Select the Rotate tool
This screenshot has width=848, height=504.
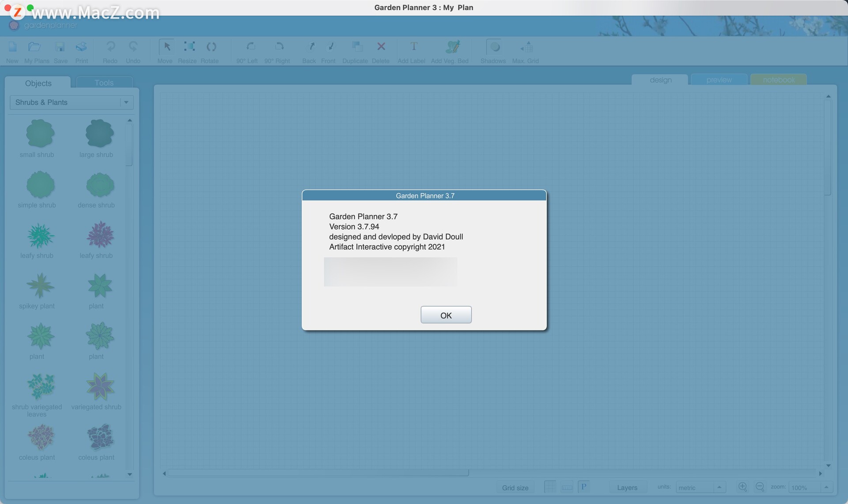[211, 46]
